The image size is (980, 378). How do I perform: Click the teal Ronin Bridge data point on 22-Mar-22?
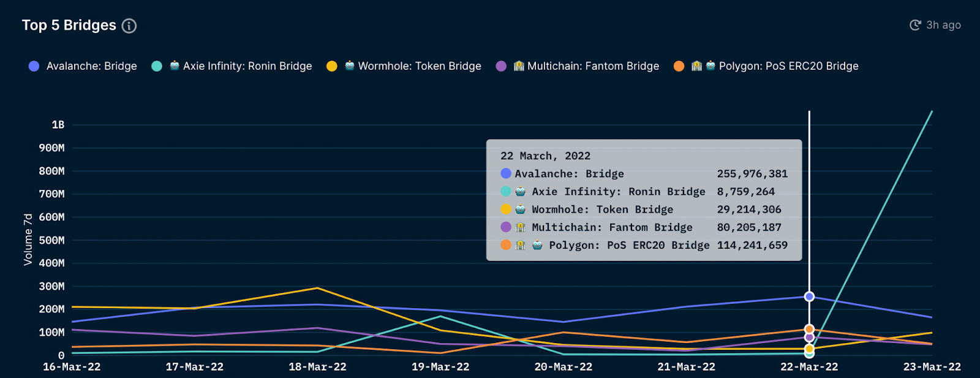point(809,353)
